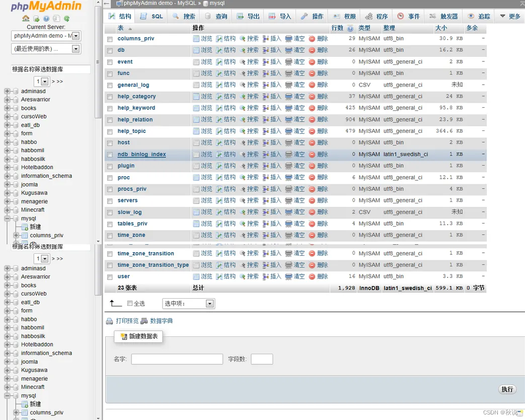Click the upper database filter input field

tap(50, 69)
